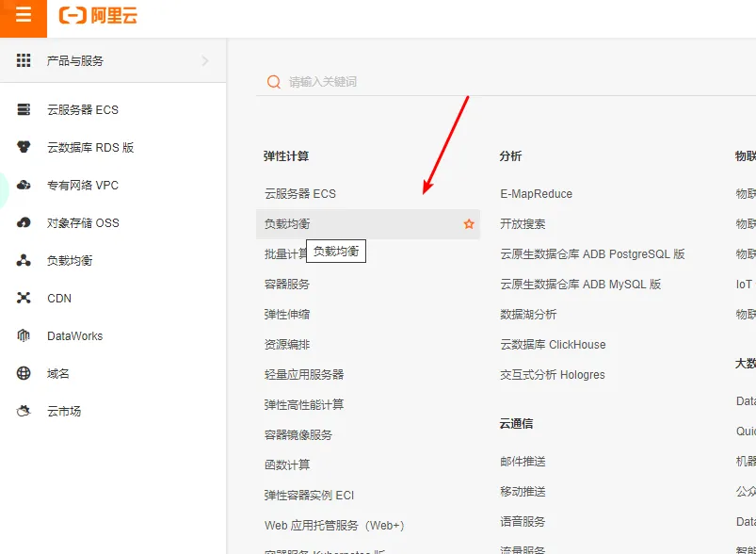Expand 产品与服务 chevron arrow

tap(205, 60)
